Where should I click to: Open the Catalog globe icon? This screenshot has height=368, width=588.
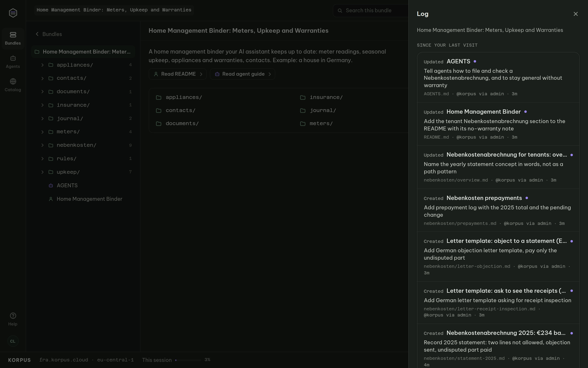(13, 81)
